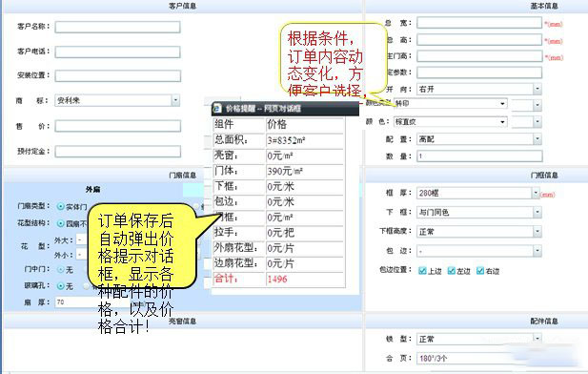The width and height of the screenshot is (588, 374).
Task: Expand the 颜色 dropdown
Action: (x=451, y=122)
